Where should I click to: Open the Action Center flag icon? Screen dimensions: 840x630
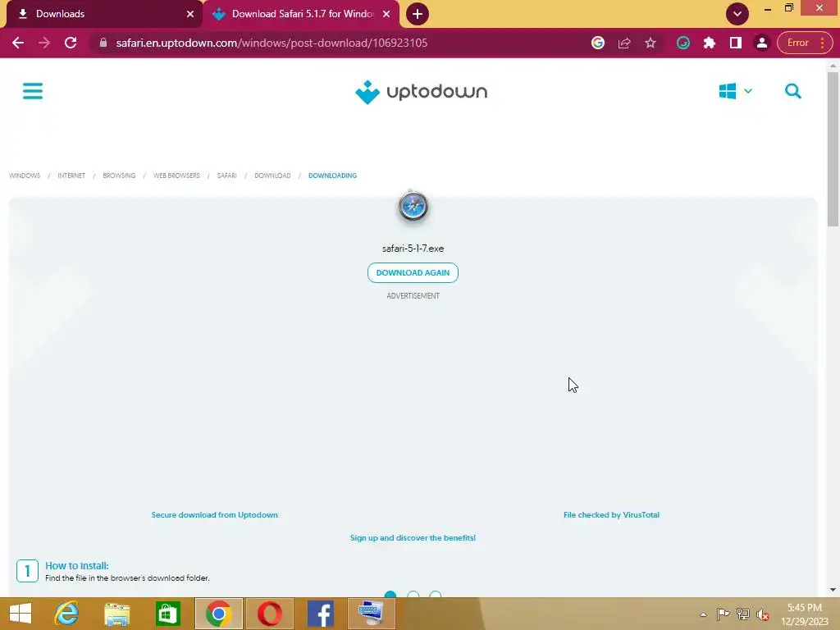pyautogui.click(x=723, y=614)
